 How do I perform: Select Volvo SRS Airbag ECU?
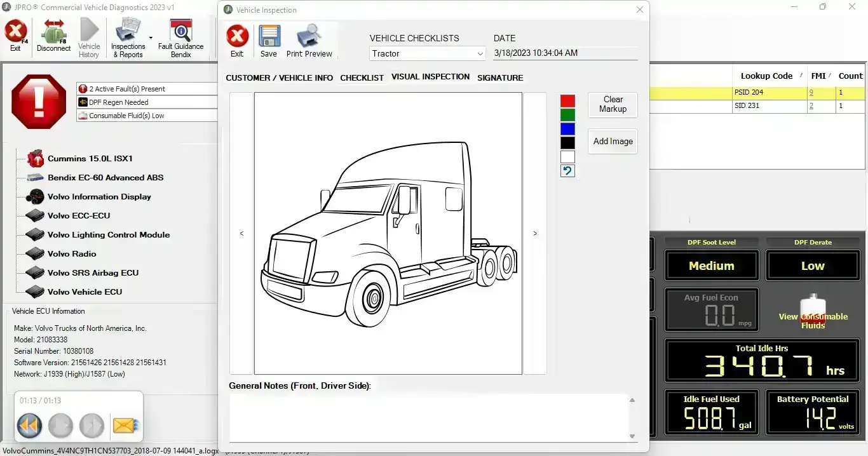pyautogui.click(x=93, y=273)
